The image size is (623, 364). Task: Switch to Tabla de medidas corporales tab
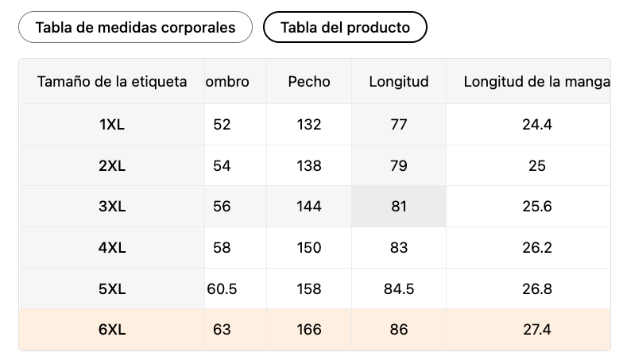click(135, 27)
